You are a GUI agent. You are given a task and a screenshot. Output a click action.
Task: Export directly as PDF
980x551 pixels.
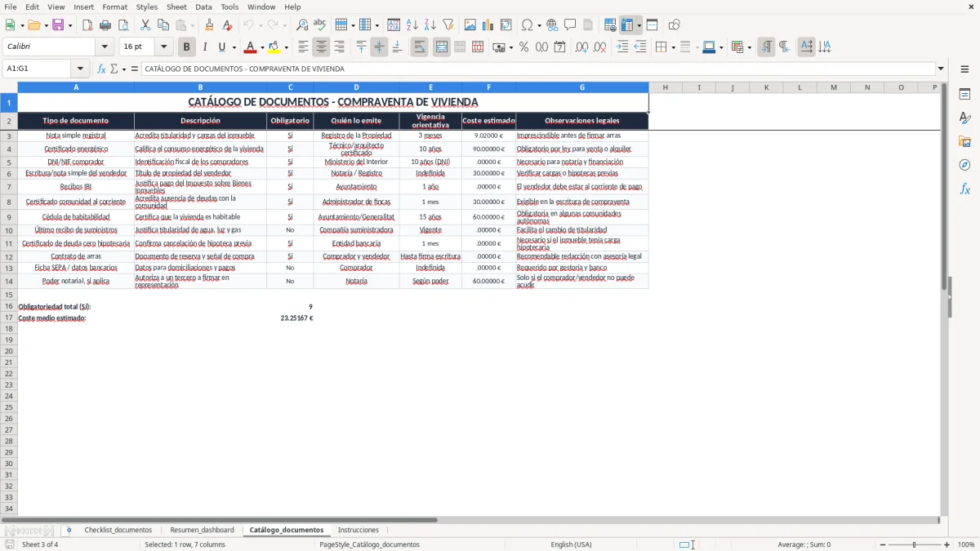(x=87, y=25)
